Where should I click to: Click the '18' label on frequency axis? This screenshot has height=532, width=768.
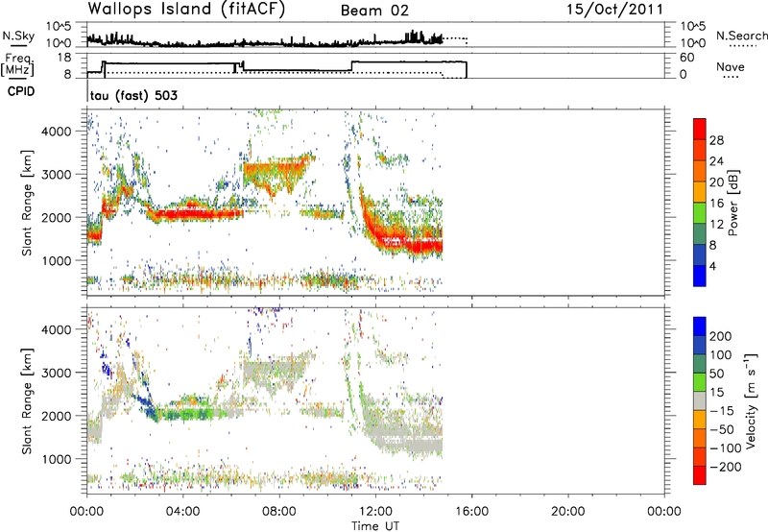64,58
